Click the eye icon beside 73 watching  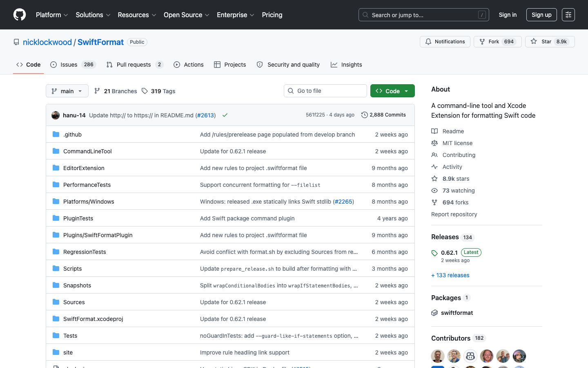click(x=434, y=191)
